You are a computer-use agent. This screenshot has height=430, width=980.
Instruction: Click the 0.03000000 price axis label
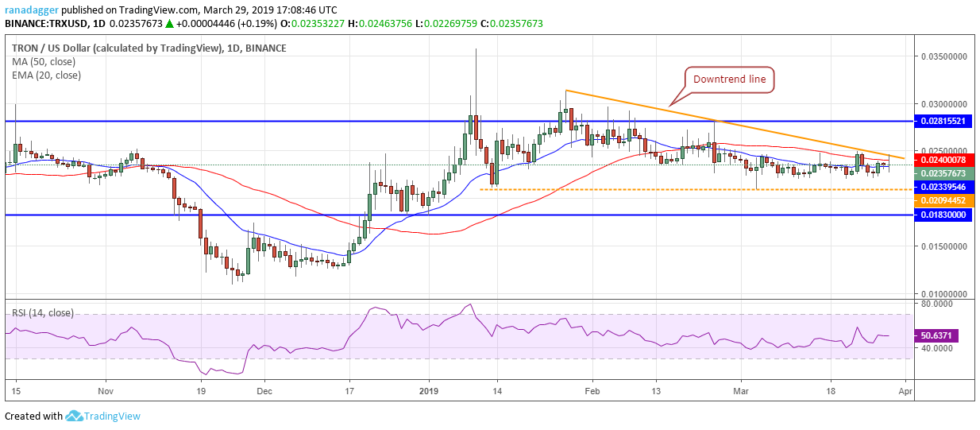click(943, 104)
